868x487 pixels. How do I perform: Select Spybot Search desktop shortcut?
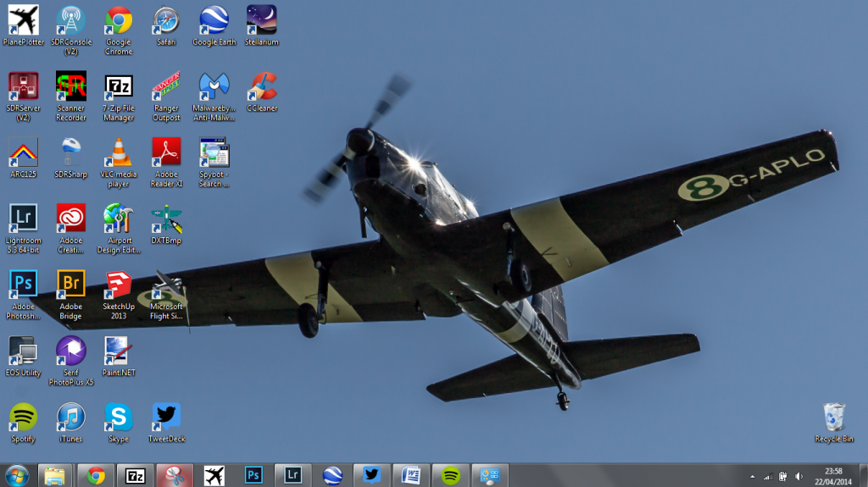(214, 163)
